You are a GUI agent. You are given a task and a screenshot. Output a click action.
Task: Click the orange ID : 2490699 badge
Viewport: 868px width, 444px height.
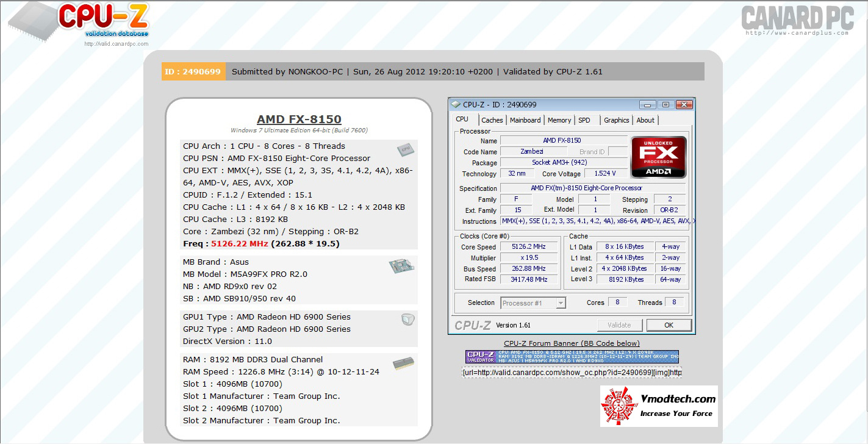coord(193,71)
